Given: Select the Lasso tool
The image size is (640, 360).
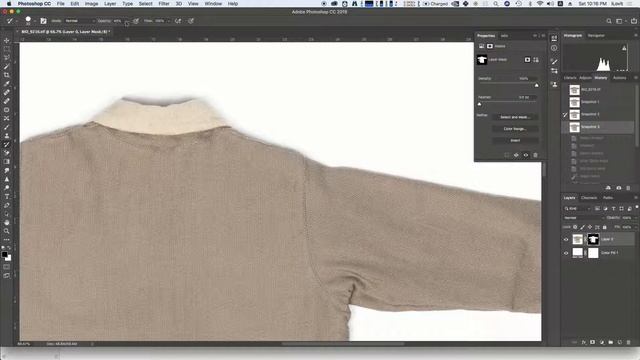Looking at the screenshot, I should point(7,58).
